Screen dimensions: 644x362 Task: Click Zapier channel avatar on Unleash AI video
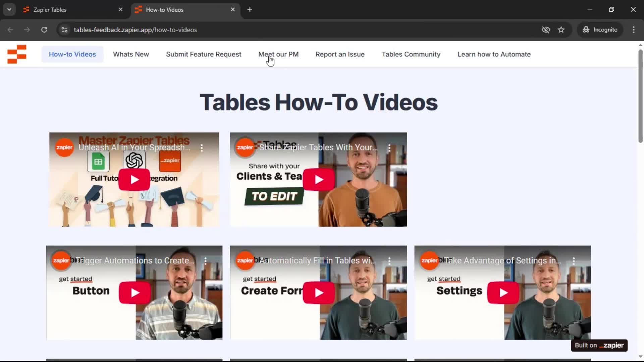pos(64,147)
